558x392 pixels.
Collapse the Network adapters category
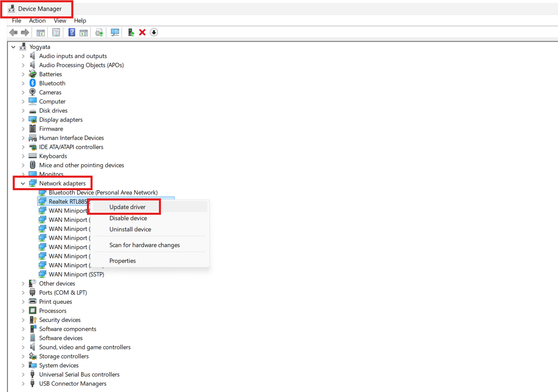coord(23,183)
